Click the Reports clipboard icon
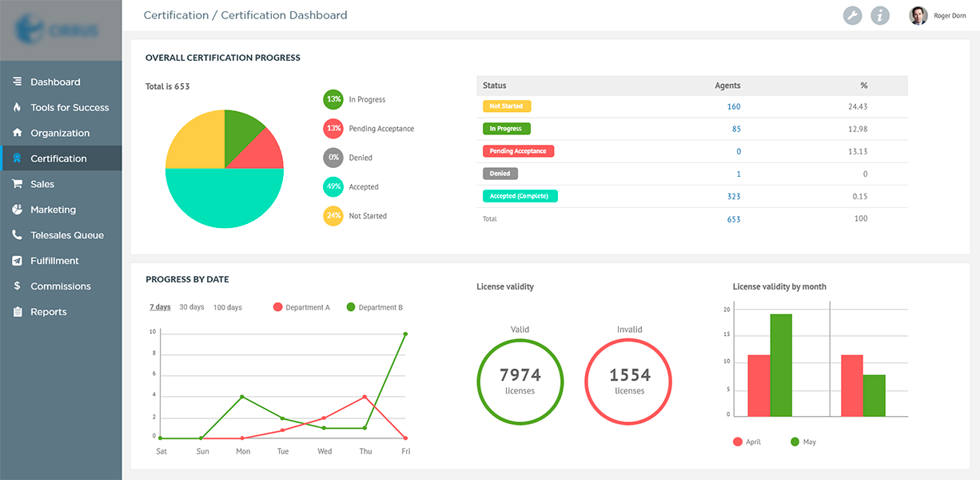The image size is (980, 480). 17,312
